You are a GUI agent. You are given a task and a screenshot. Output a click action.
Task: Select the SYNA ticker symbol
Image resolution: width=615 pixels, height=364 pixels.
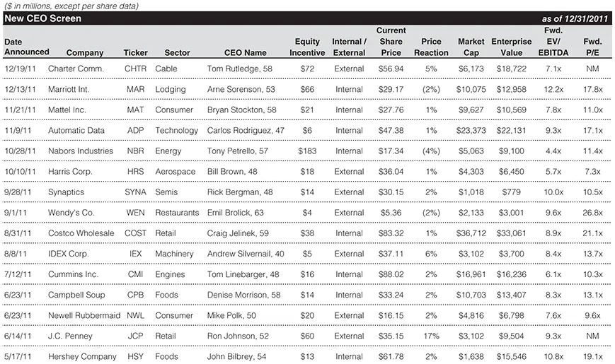[x=135, y=192]
